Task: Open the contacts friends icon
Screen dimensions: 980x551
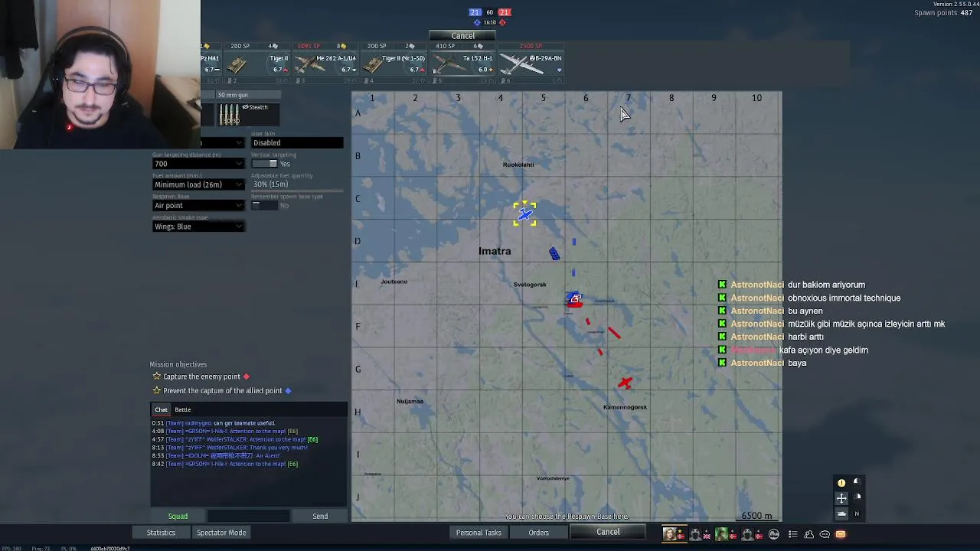Action: click(x=808, y=534)
